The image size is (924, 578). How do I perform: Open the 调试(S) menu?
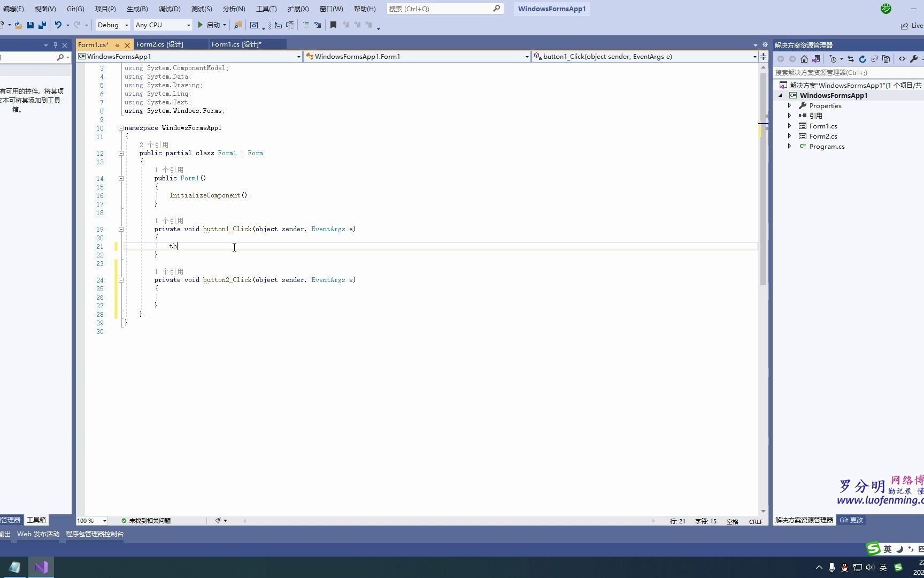[x=170, y=9]
